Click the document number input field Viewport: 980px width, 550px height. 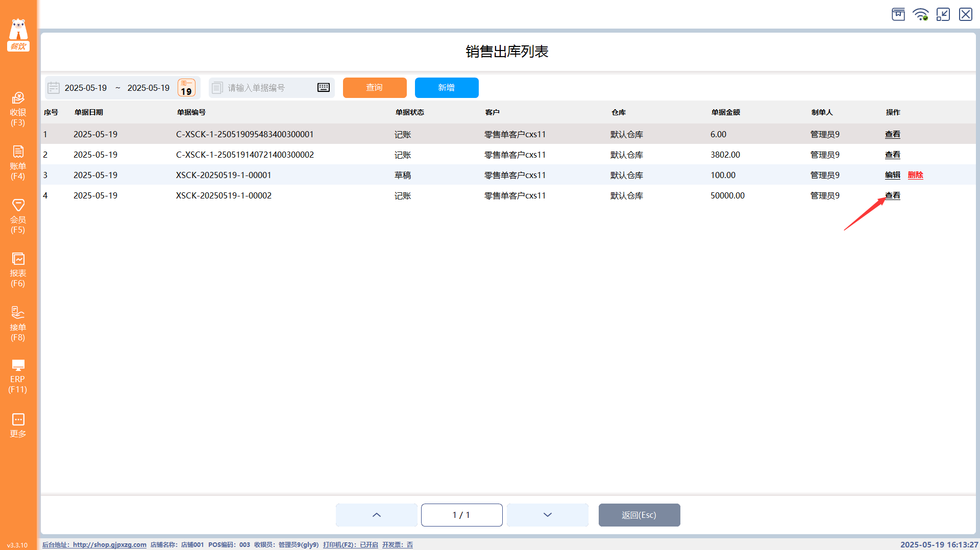(272, 88)
